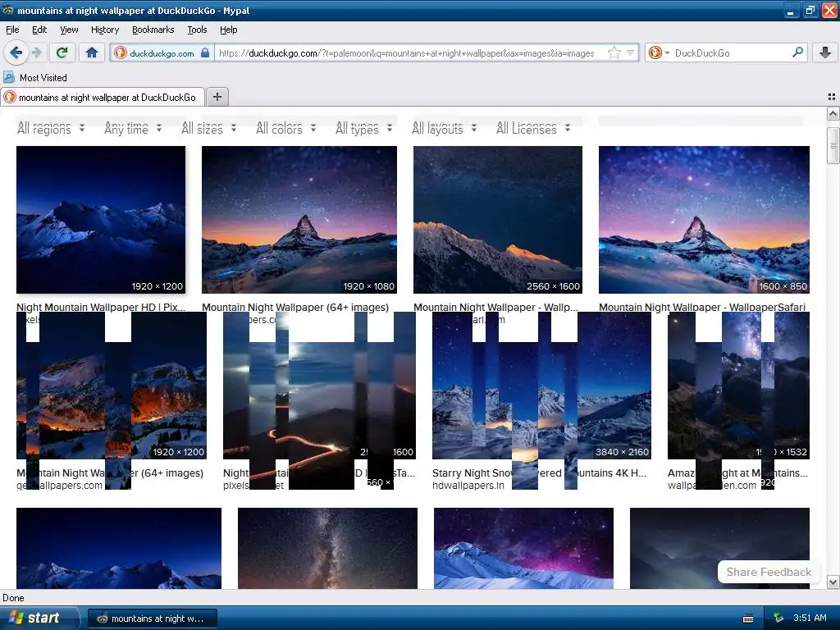
Task: Expand the All types filter
Action: pyautogui.click(x=363, y=128)
